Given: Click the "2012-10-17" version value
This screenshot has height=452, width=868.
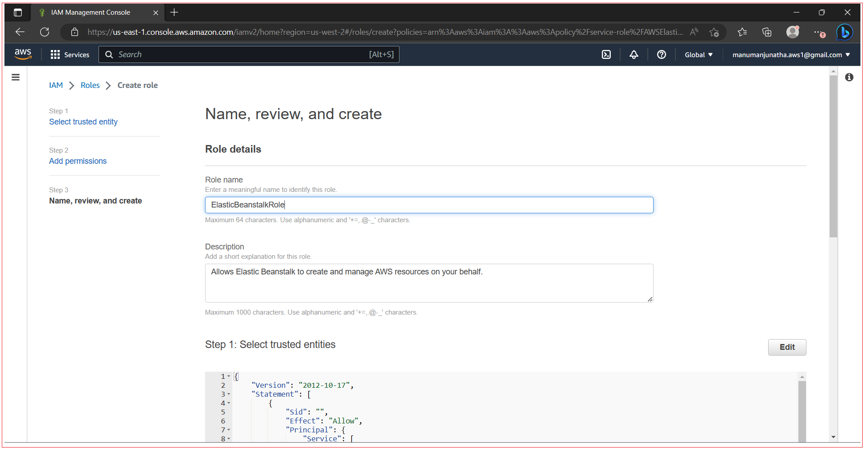Looking at the screenshot, I should click(x=324, y=385).
